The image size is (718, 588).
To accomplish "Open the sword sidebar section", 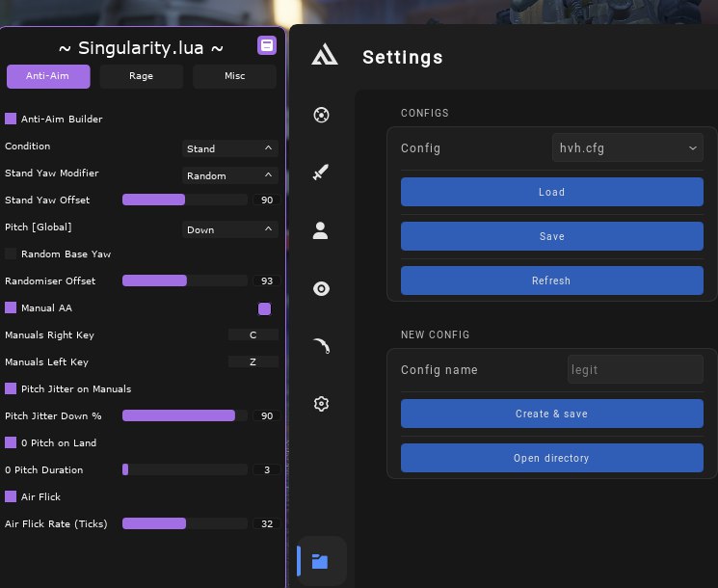I will click(321, 173).
